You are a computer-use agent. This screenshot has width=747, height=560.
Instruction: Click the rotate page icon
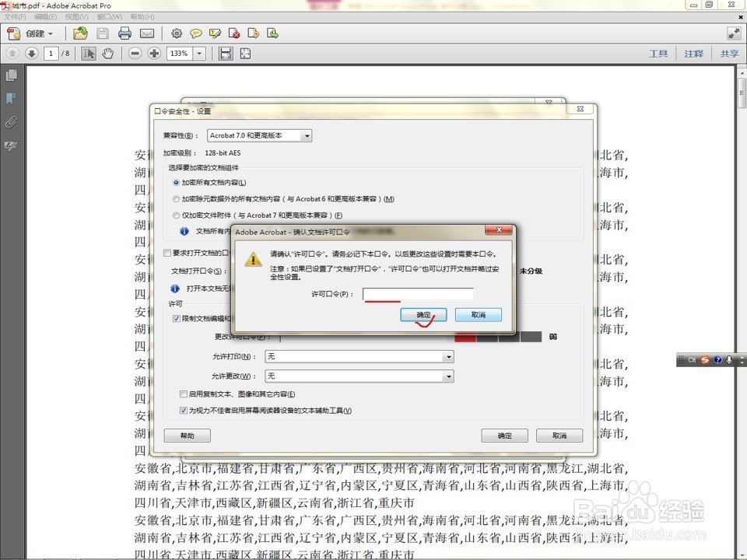coord(254,33)
